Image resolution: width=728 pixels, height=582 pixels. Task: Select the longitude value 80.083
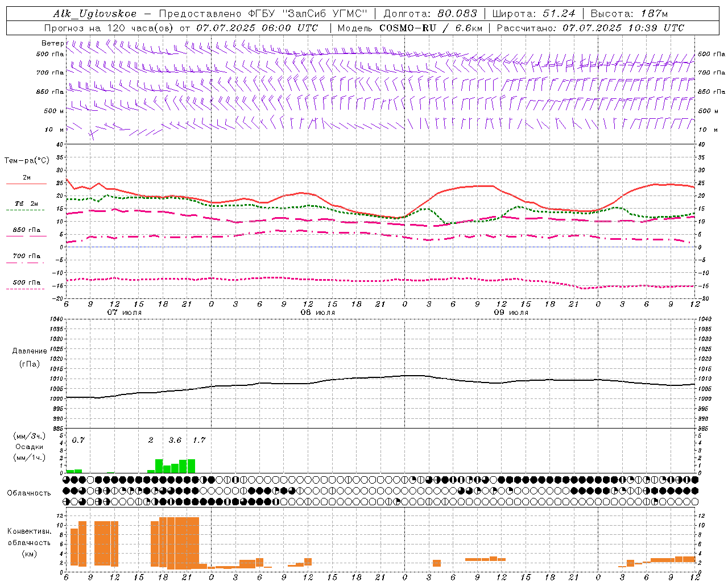(457, 14)
